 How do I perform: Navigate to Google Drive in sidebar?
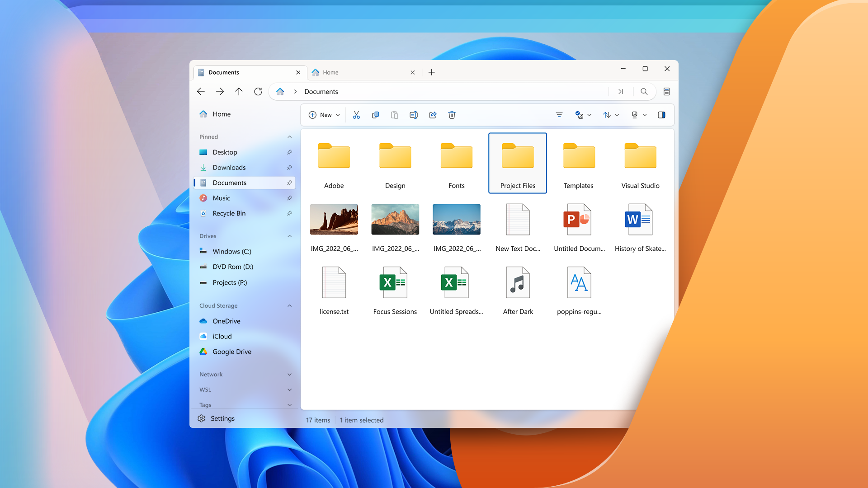pyautogui.click(x=231, y=352)
